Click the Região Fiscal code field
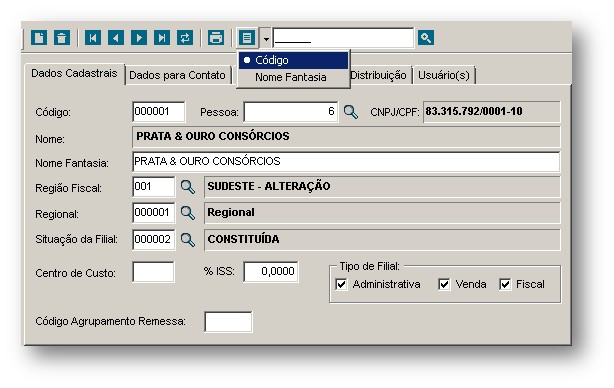The image size is (614, 388). pos(154,186)
